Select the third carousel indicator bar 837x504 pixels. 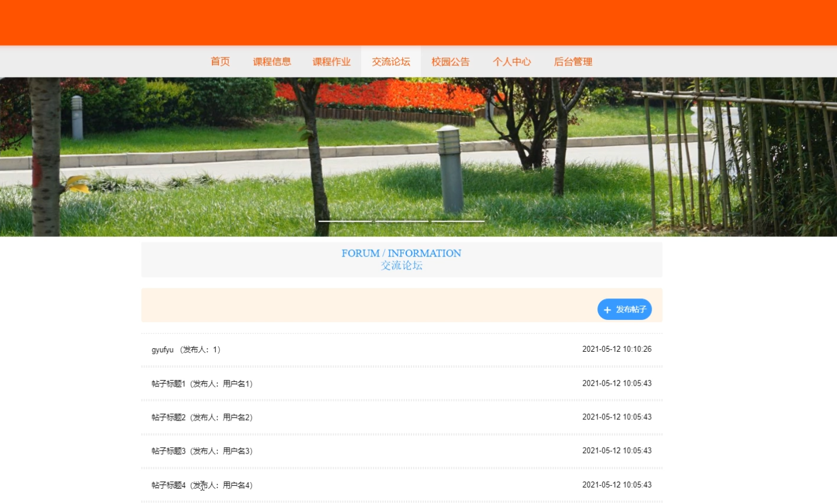click(458, 221)
